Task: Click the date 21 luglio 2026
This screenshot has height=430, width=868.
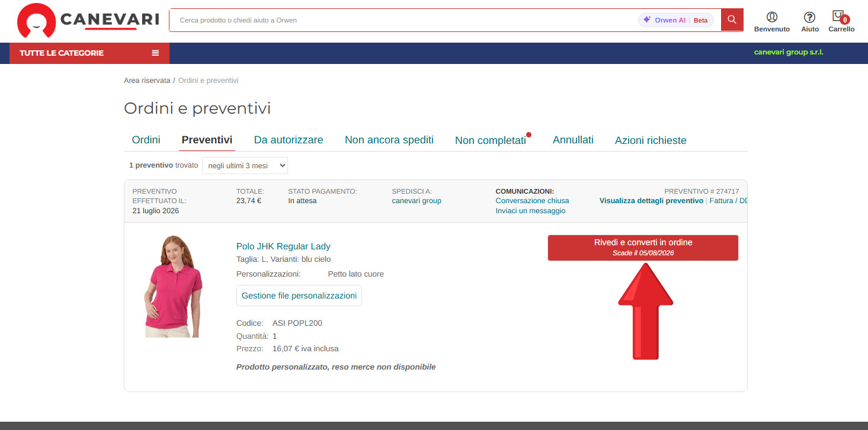Action: [x=156, y=211]
